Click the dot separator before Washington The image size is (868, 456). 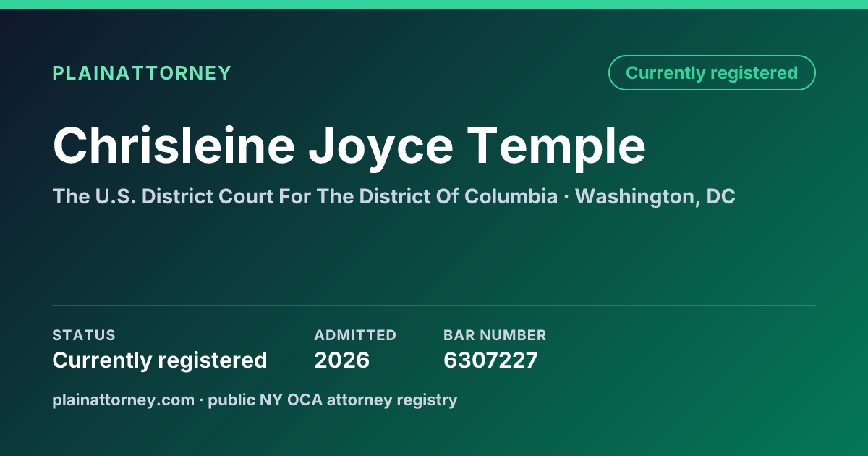567,197
